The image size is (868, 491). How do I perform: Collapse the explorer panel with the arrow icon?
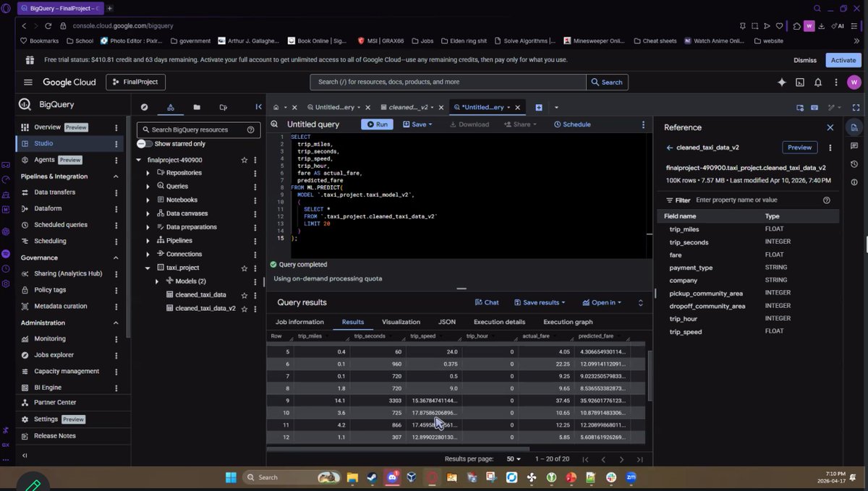pos(259,107)
